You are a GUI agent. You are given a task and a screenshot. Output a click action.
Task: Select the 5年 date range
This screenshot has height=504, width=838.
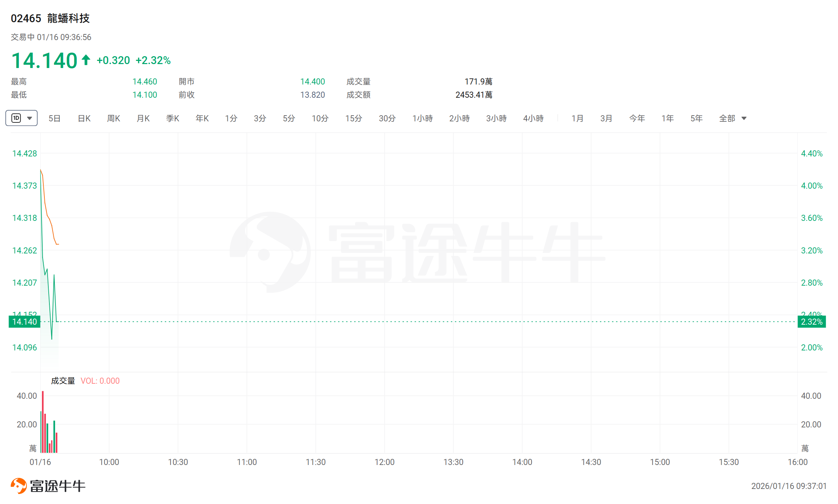coord(696,118)
